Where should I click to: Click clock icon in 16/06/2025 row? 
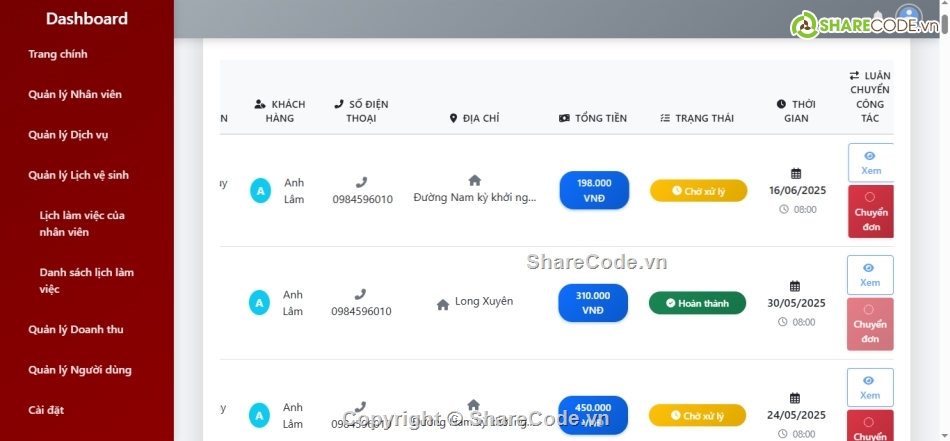(x=783, y=210)
